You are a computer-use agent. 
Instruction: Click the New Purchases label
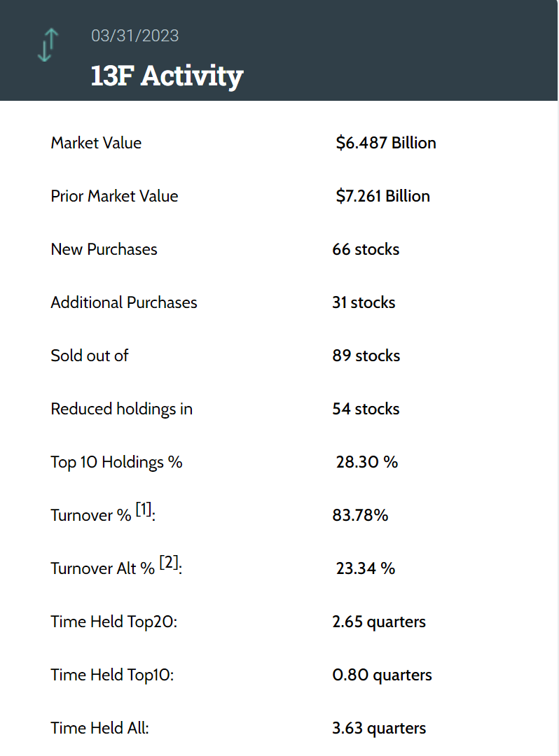[104, 249]
